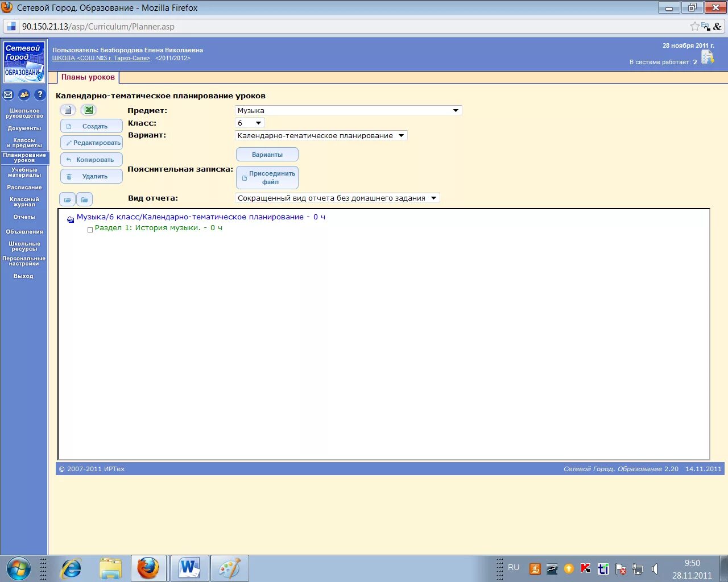Open the Вид отчета dropdown

click(337, 198)
